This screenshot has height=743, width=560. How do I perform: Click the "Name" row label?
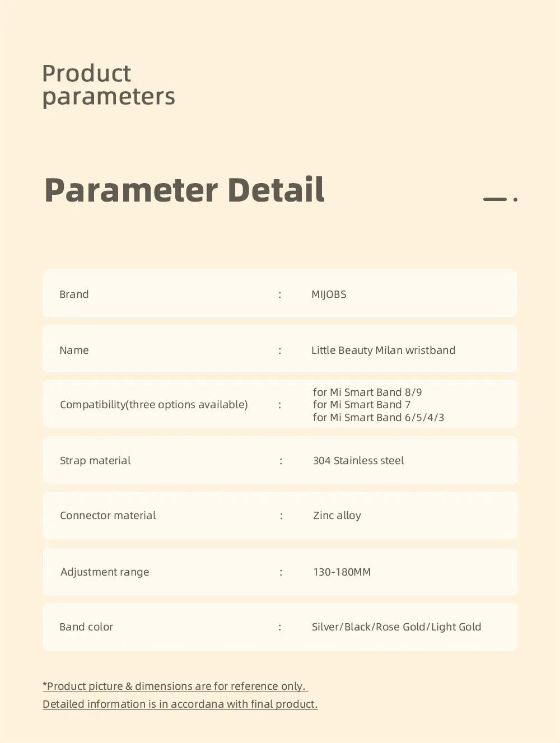(74, 351)
